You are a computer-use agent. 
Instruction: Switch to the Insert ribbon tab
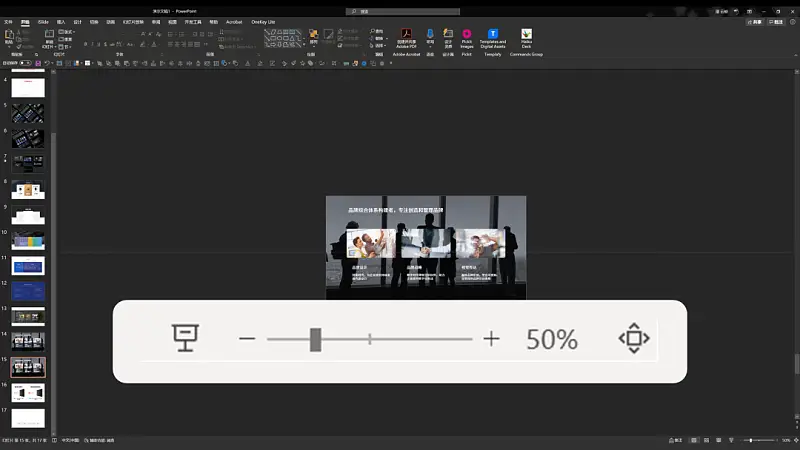(61, 22)
